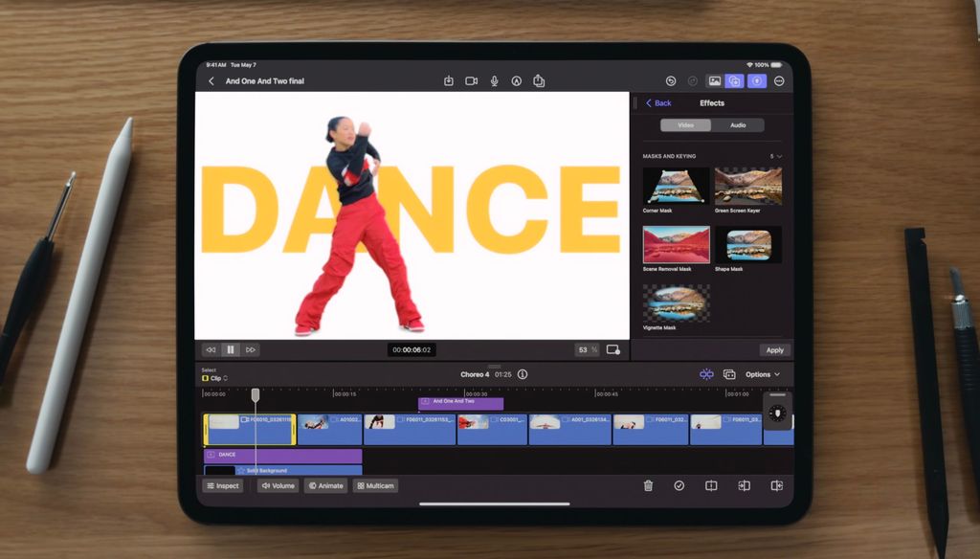
Task: Go Back from the Effects panel
Action: point(658,103)
